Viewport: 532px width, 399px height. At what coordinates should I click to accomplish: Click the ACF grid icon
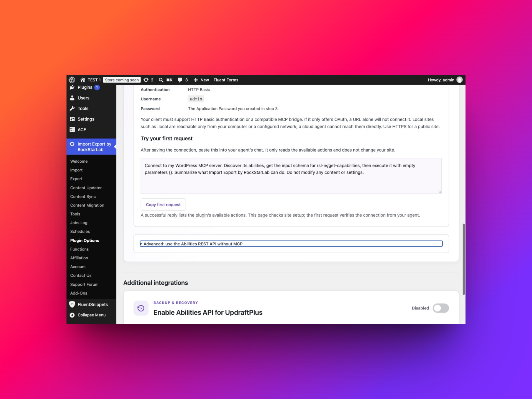[72, 129]
